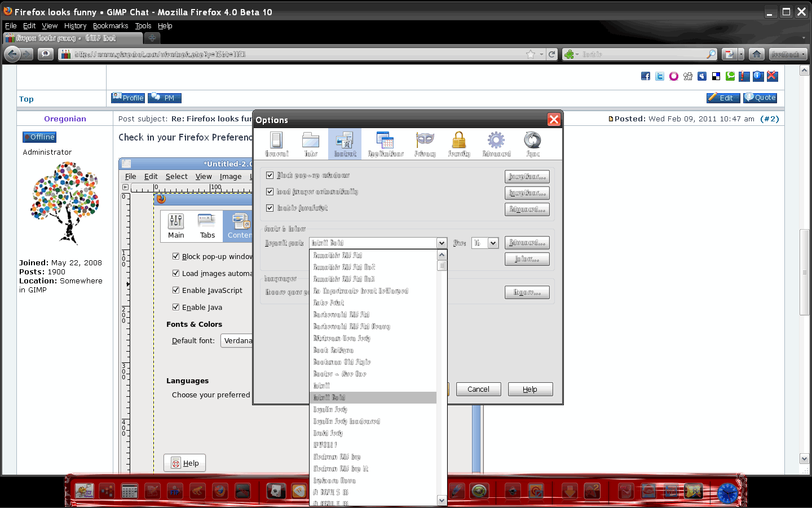Toggle Block pop-up windows checkbox
Image resolution: width=812 pixels, height=508 pixels.
click(x=270, y=176)
